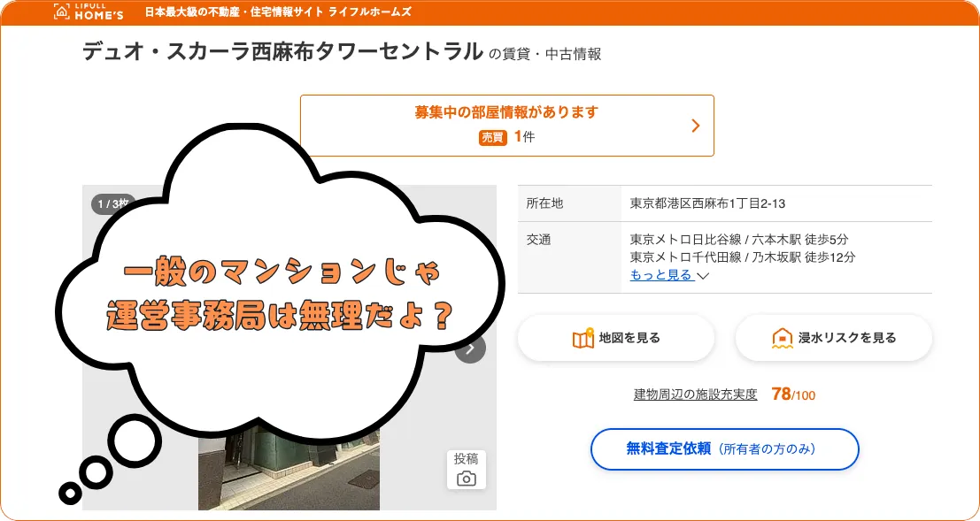Open the 浸水リスクを見る button
This screenshot has height=521, width=980.
tap(834, 338)
